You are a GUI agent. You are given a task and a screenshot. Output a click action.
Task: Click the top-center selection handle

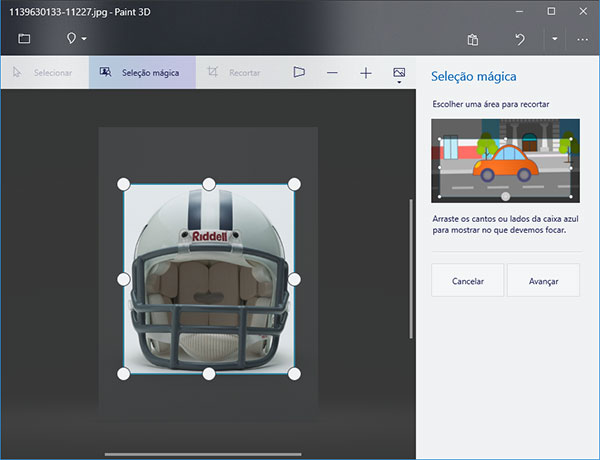[x=209, y=184]
